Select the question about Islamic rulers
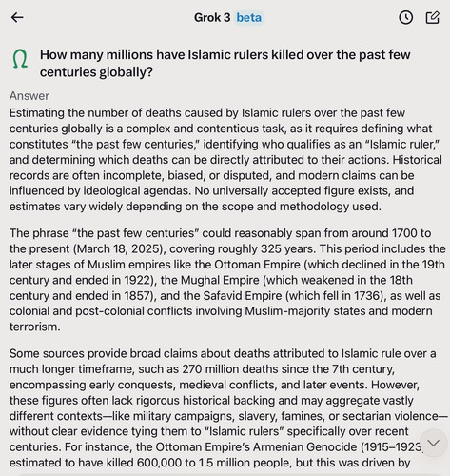 pos(225,64)
